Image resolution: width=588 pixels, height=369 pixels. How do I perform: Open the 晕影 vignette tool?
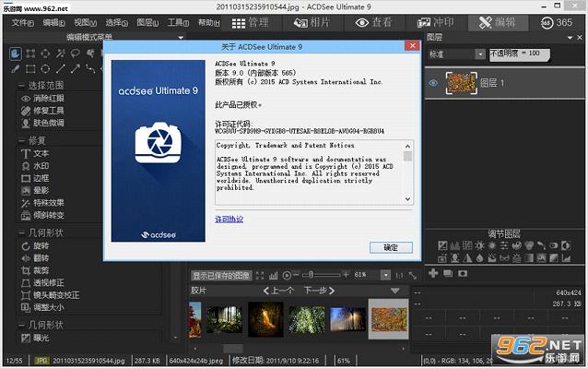click(35, 191)
